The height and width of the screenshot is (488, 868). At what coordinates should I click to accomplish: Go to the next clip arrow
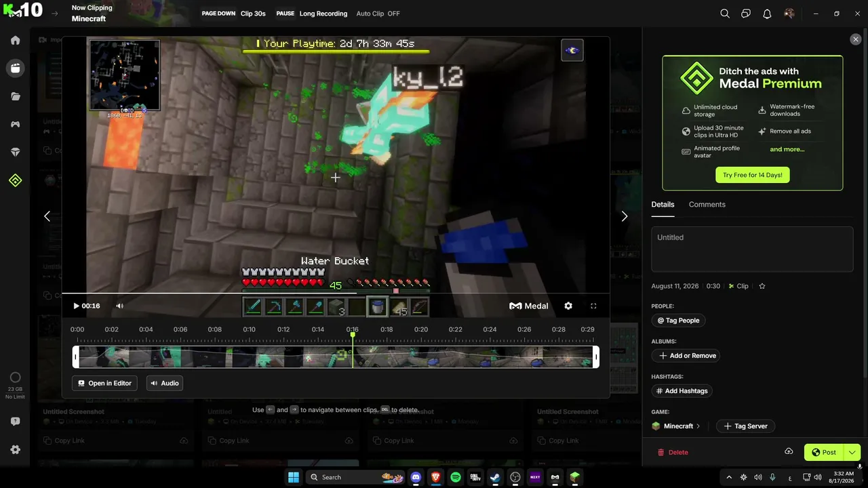pos(625,216)
